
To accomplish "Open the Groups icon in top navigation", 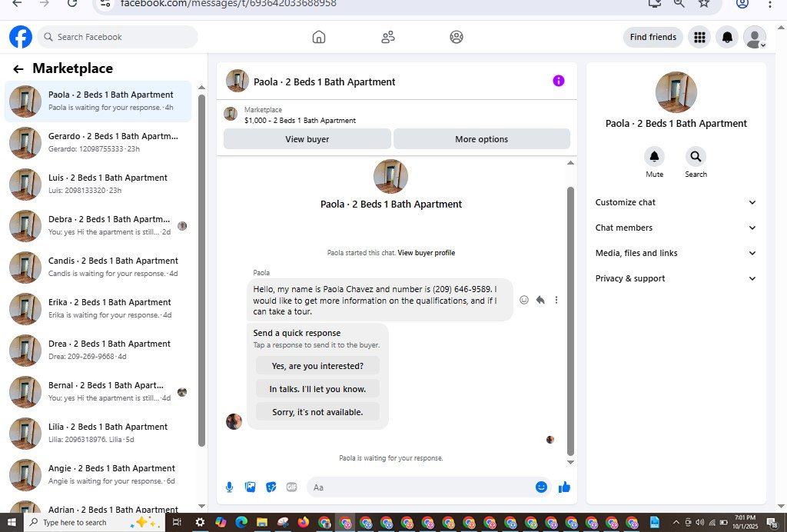I will click(x=457, y=37).
